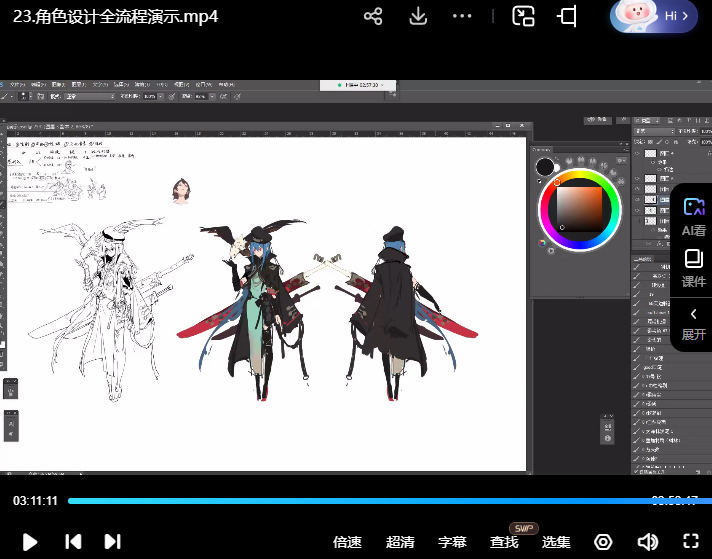The height and width of the screenshot is (559, 712).
Task: Open the 倍速 playback speed menu
Action: (347, 542)
